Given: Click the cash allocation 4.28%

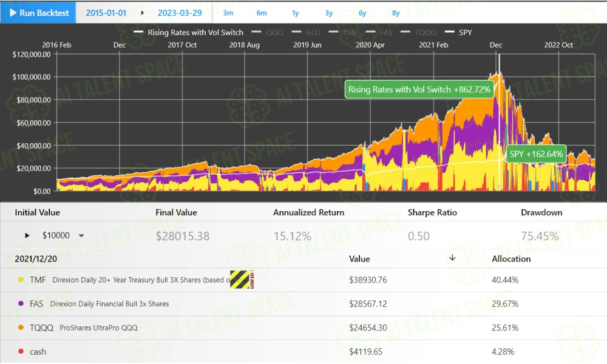Looking at the screenshot, I should click(x=503, y=352).
